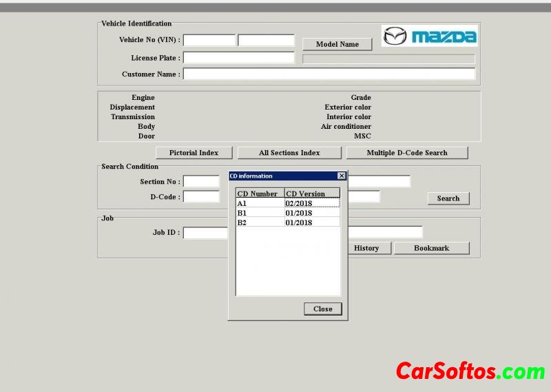
Task: Click into the Section No field
Action: pos(201,182)
